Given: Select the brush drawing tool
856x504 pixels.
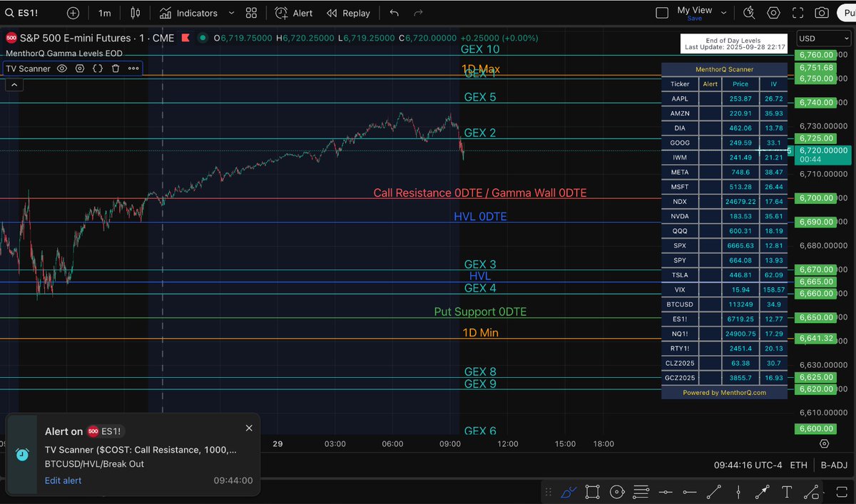Looking at the screenshot, I should click(569, 492).
